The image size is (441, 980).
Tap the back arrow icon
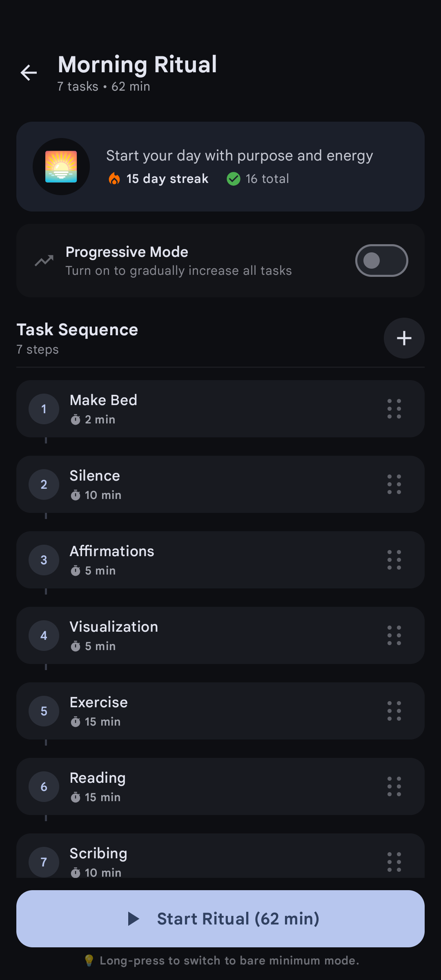pos(29,73)
